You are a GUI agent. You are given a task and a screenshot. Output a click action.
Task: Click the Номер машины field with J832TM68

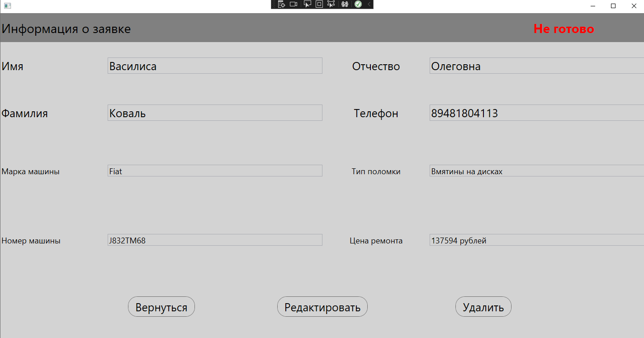tap(214, 240)
